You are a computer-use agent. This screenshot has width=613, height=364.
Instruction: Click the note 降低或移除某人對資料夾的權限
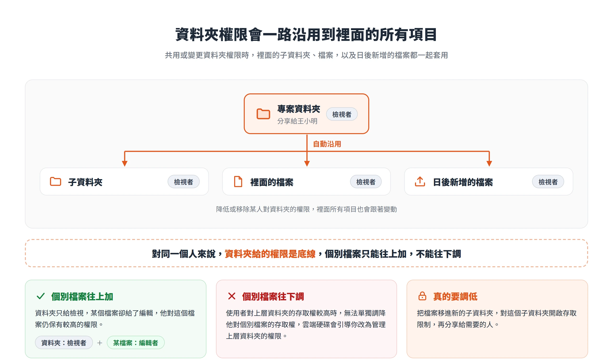click(306, 209)
